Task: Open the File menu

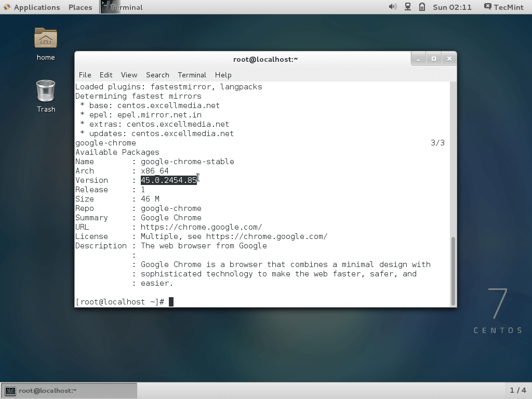Action: coord(85,75)
